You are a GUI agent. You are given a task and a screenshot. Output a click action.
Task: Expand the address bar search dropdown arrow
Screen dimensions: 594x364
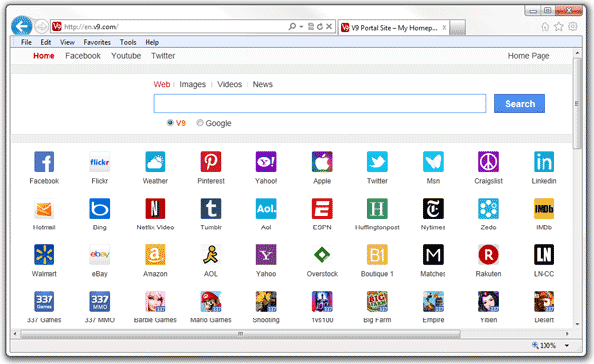tap(301, 27)
